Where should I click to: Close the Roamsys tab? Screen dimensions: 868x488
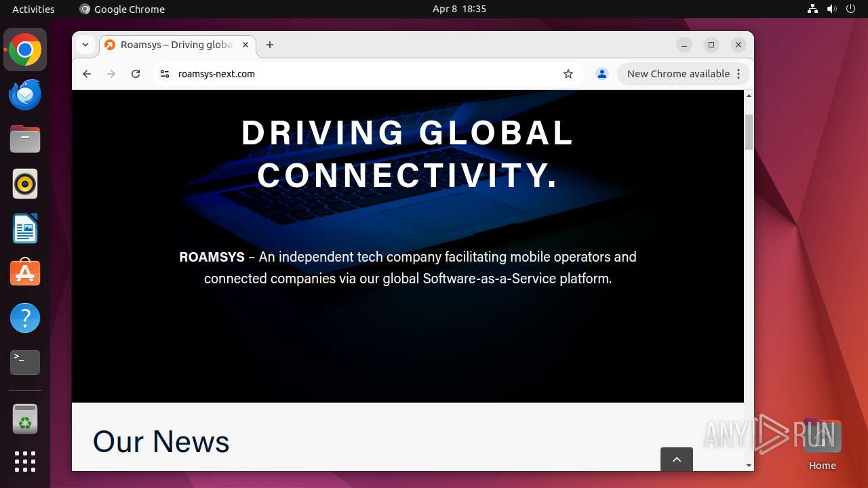pos(245,45)
